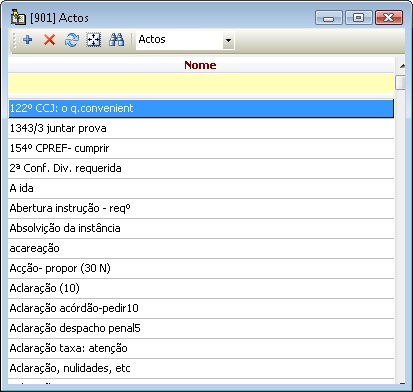Select row 122º CCJ: o q.convenient
Image resolution: width=413 pixels, height=392 pixels.
point(201,108)
